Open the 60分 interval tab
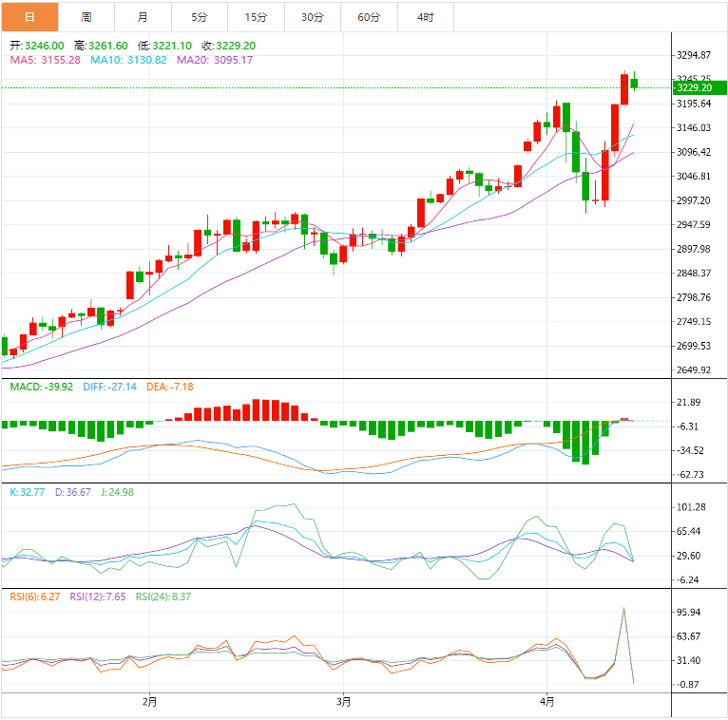Screen dimensions: 728x720 369,17
